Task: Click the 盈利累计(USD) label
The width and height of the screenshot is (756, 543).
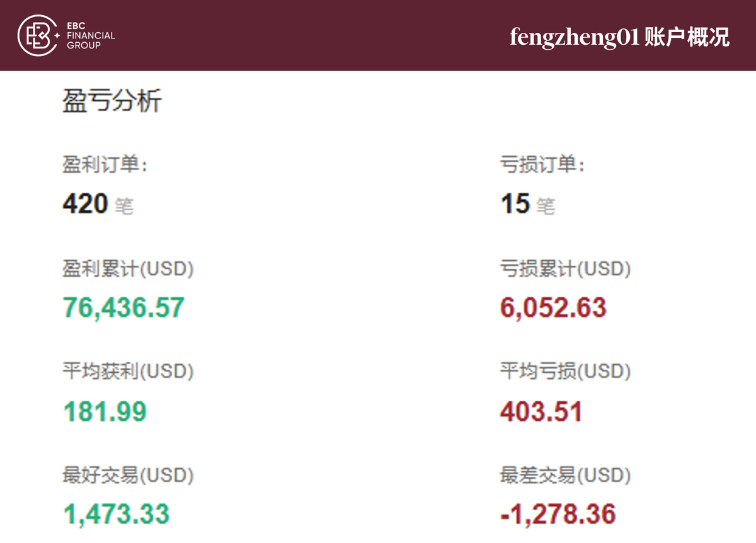Action: point(128,269)
